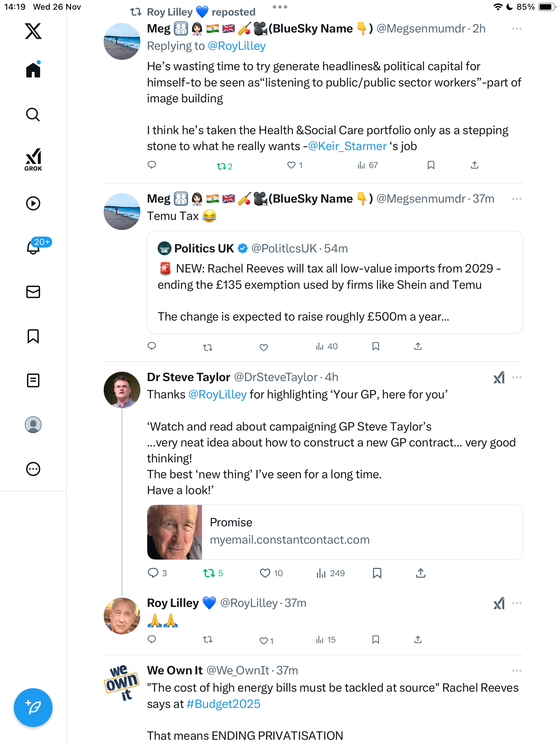Open Grok from the sidebar
Image resolution: width=560 pixels, height=747 pixels.
(x=33, y=159)
